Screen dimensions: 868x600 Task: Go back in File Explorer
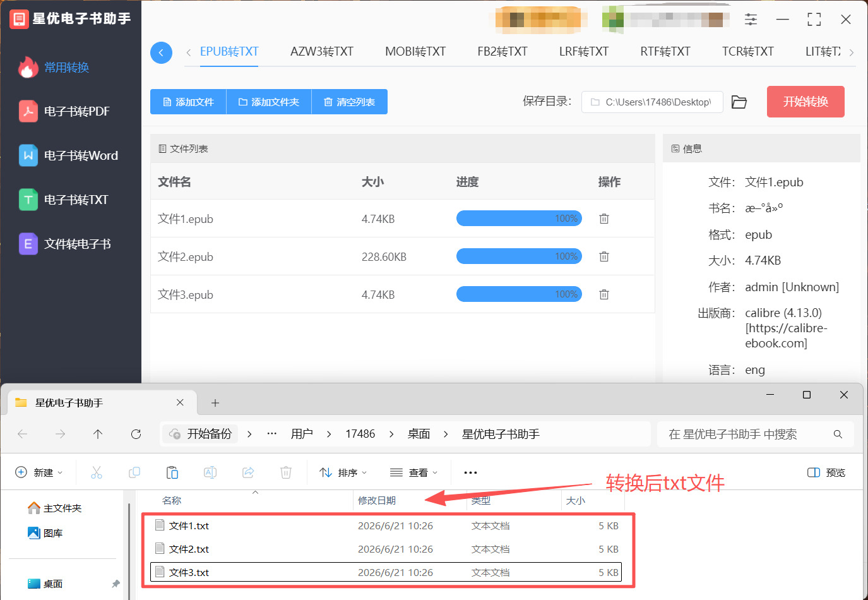(x=23, y=434)
